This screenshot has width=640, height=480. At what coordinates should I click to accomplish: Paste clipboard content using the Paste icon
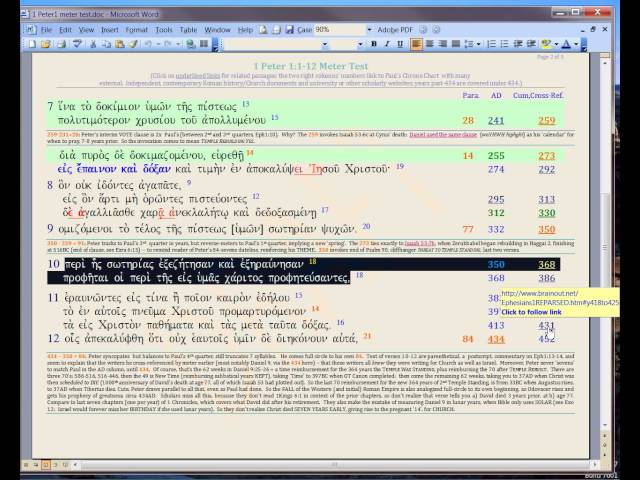coord(120,44)
